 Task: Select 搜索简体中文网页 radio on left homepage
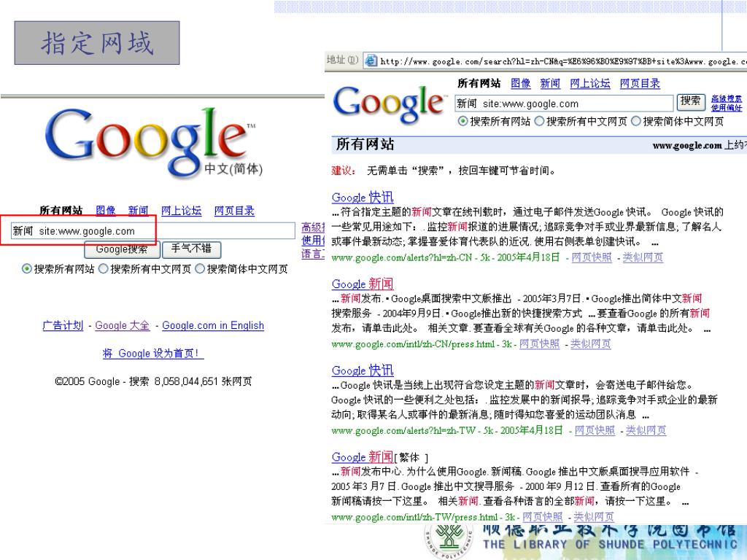click(x=200, y=269)
